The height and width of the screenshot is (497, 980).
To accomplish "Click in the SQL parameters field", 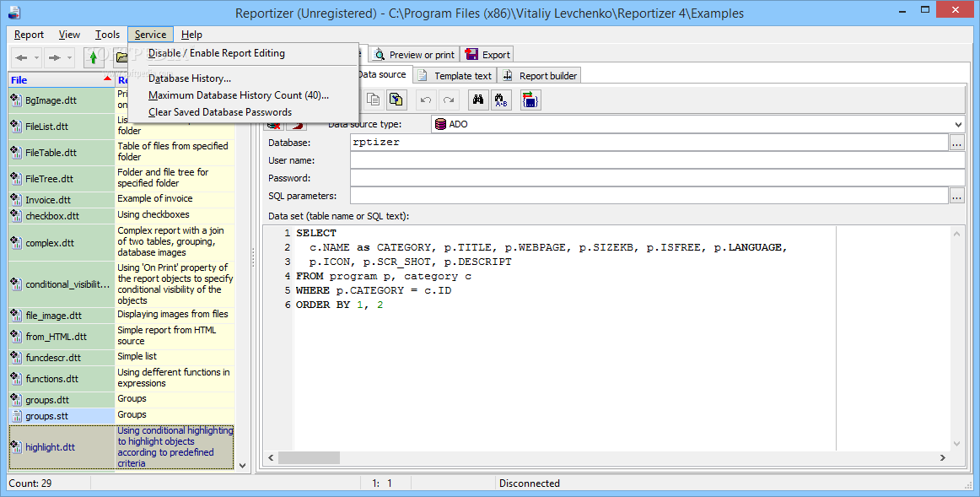I will 649,196.
